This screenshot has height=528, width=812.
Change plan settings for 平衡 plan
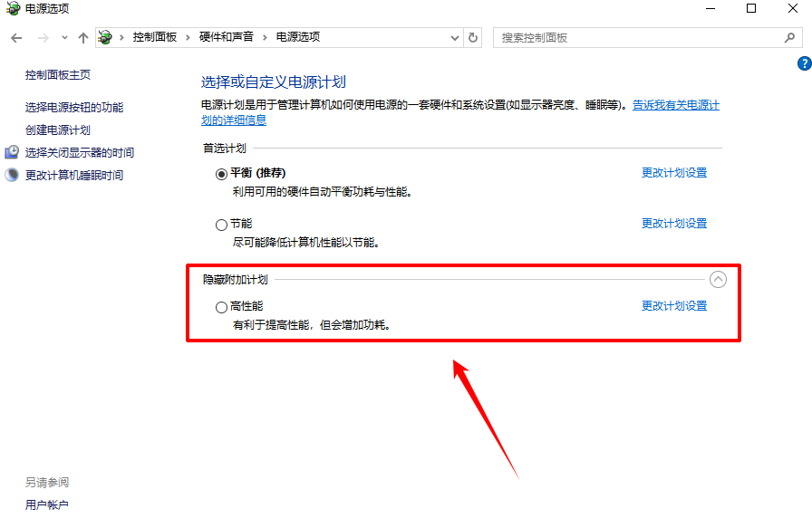pos(674,173)
